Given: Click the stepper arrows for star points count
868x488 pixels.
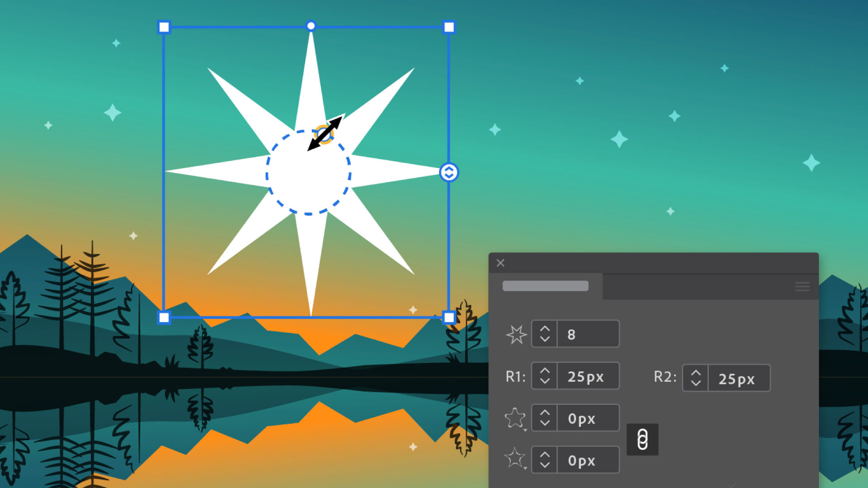Looking at the screenshot, I should click(x=545, y=334).
